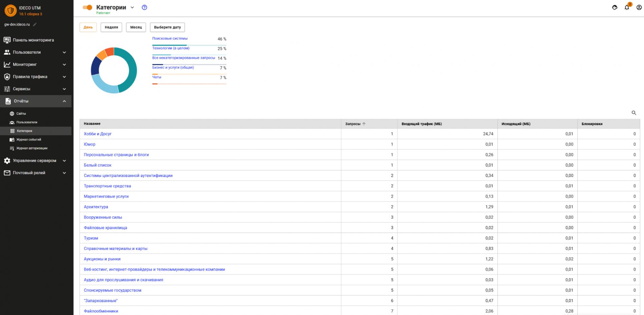Click the Сайты globe icon
Viewport: 644px width, 315px height.
point(12,114)
